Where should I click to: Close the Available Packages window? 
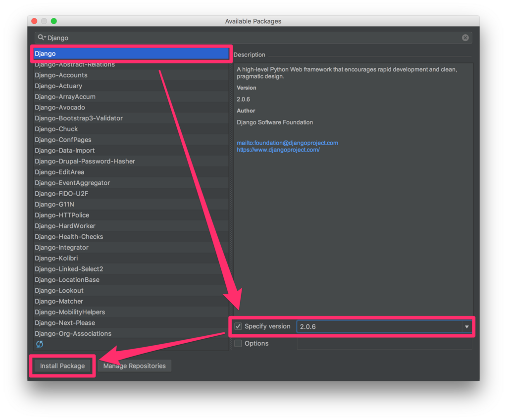click(35, 21)
